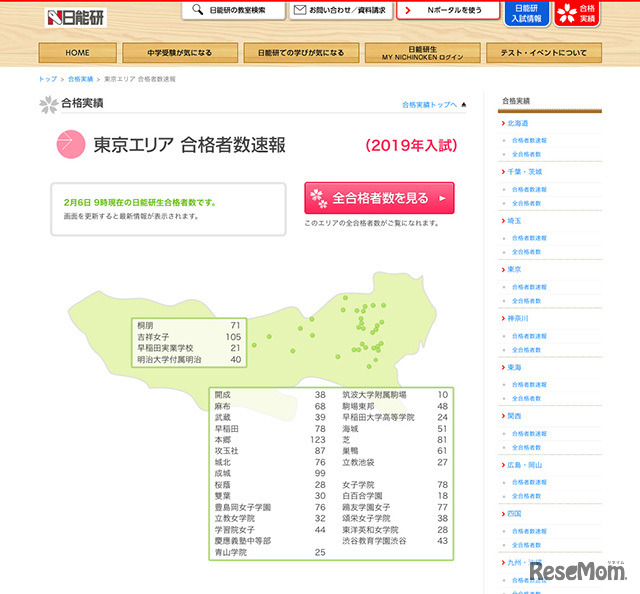Click the red 合格実績 cherry blossom button
The height and width of the screenshot is (594, 640).
[577, 13]
